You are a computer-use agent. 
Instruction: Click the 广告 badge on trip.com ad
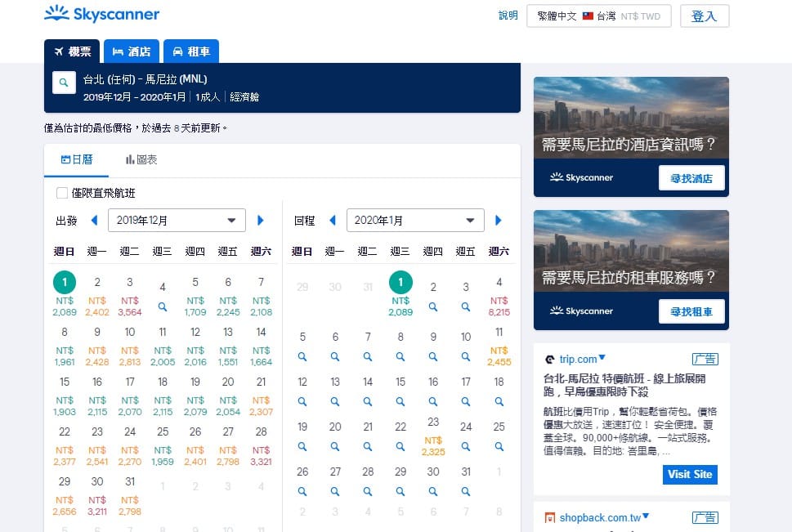(x=705, y=360)
